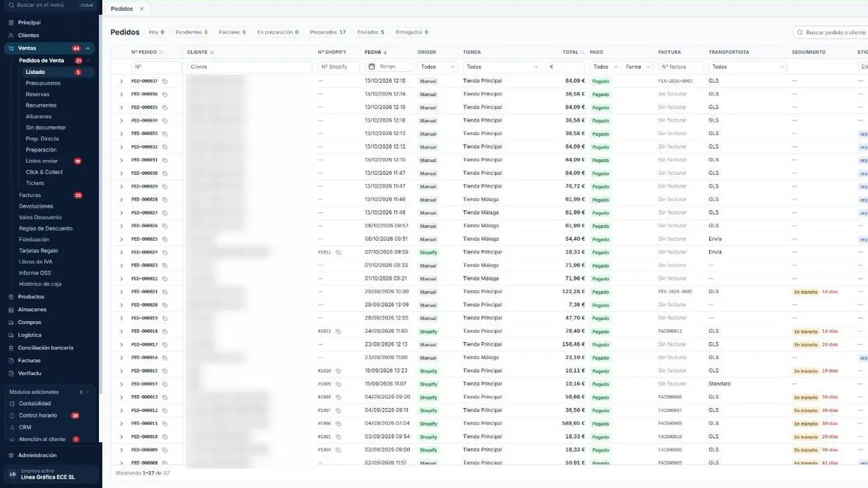This screenshot has height=488, width=868.
Task: Click the Almacenes warehouse icon
Action: pyautogui.click(x=11, y=310)
